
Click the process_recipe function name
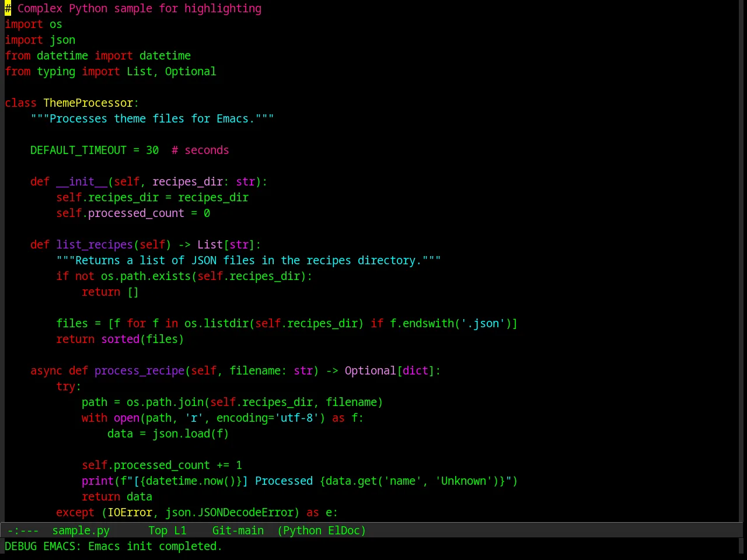pyautogui.click(x=139, y=370)
